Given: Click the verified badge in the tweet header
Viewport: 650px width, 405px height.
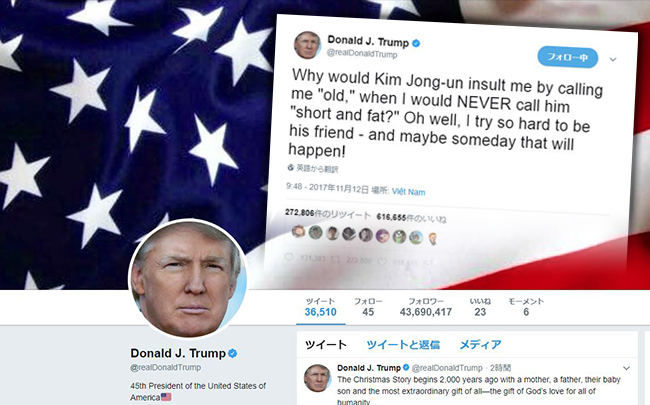Looking at the screenshot, I should click(416, 43).
